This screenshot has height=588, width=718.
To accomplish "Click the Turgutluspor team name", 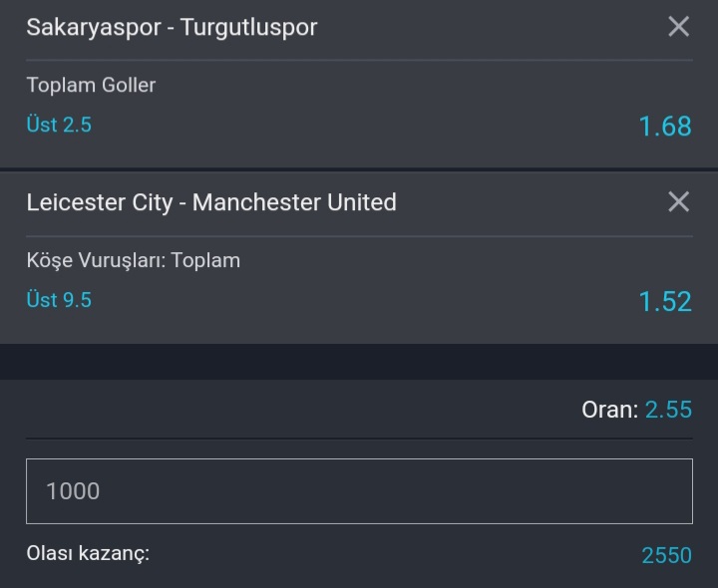I will 248,28.
